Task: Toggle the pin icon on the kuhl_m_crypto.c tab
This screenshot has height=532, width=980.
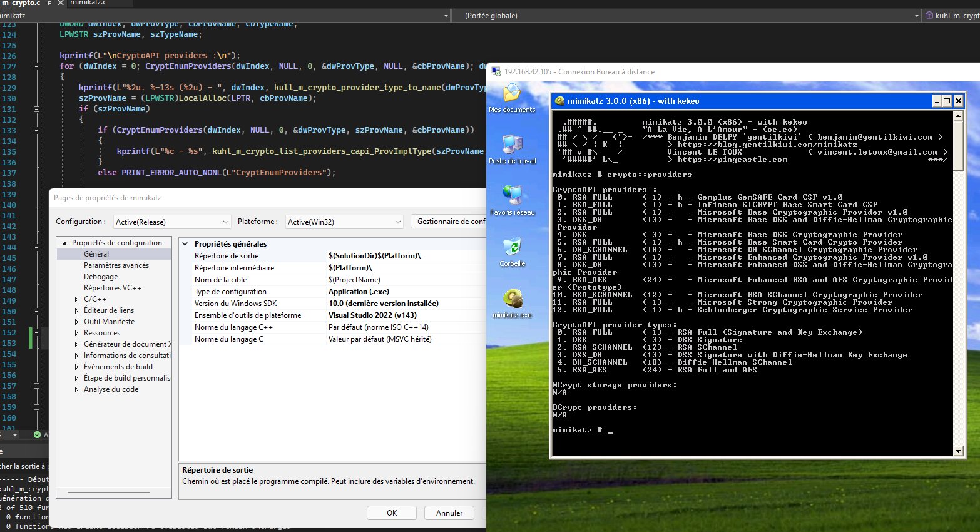Action: point(49,3)
